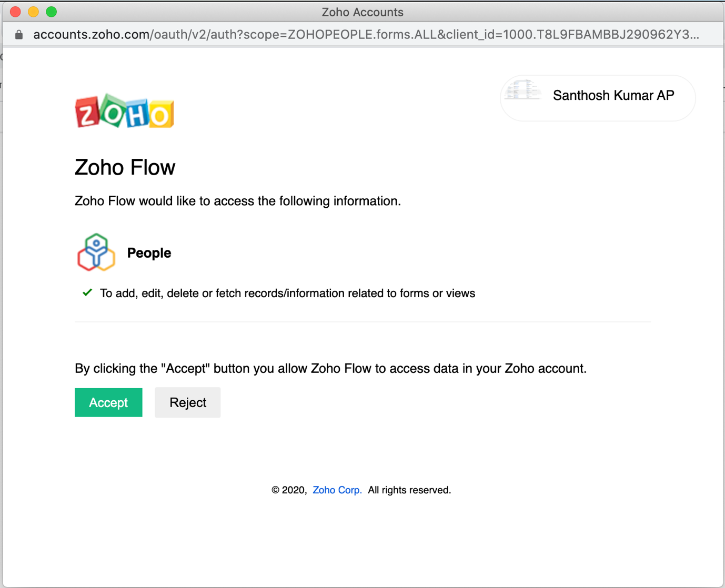Click the Zoho People app icon
The height and width of the screenshot is (588, 725).
[96, 252]
